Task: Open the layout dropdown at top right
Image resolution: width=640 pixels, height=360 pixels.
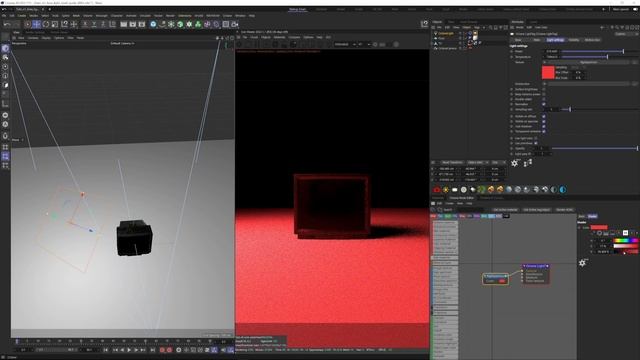Action: (x=621, y=9)
